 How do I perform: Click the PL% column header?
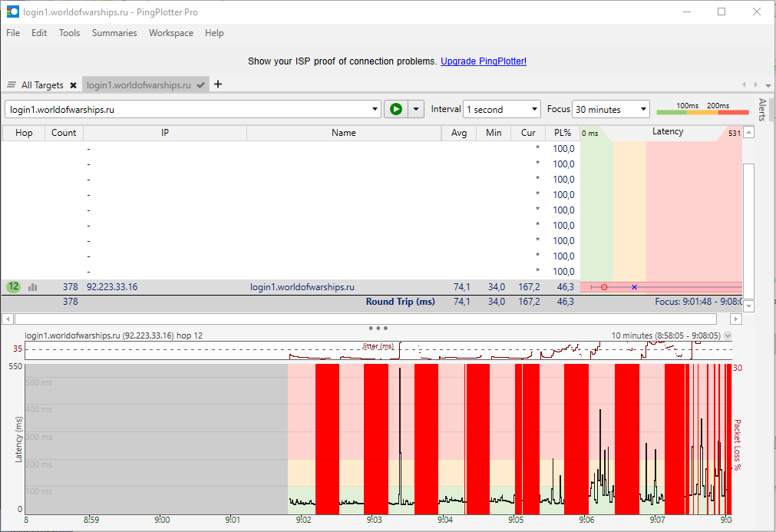563,133
